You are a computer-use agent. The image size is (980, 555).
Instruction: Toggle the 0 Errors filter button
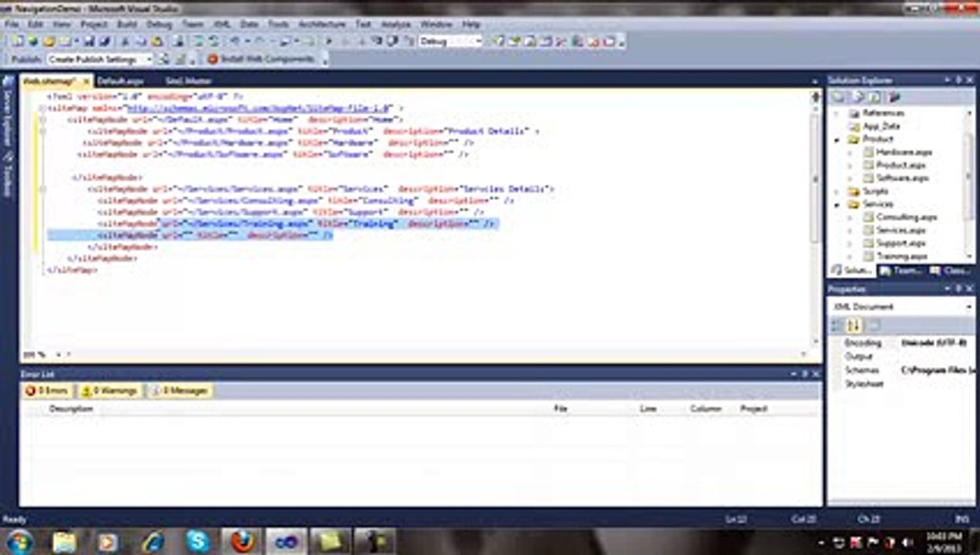(48, 391)
